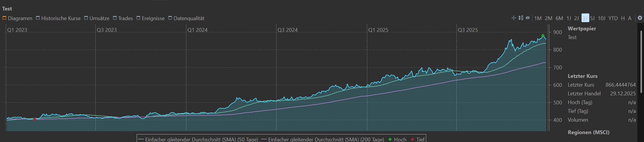Switch chart range to 5J
This screenshot has height=142, width=644.
click(x=592, y=18)
